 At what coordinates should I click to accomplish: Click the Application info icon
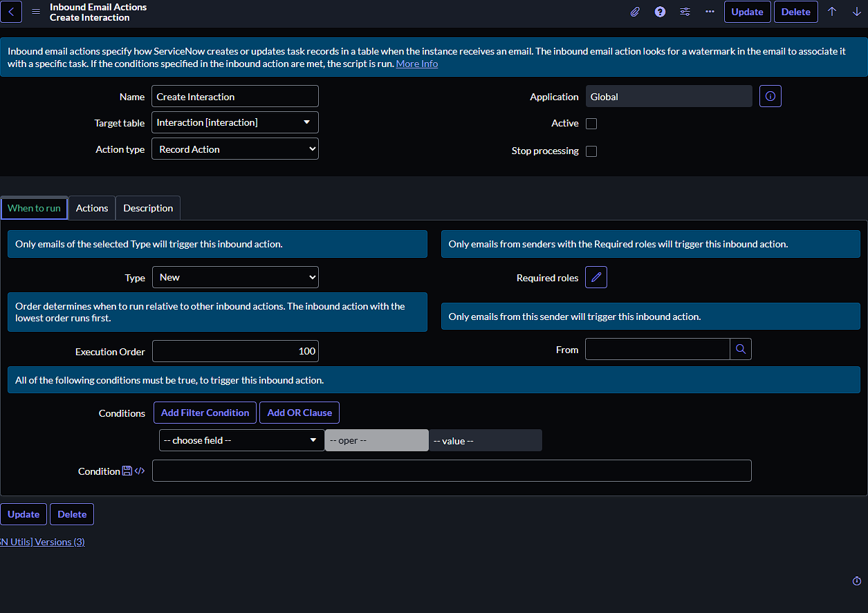pyautogui.click(x=770, y=97)
